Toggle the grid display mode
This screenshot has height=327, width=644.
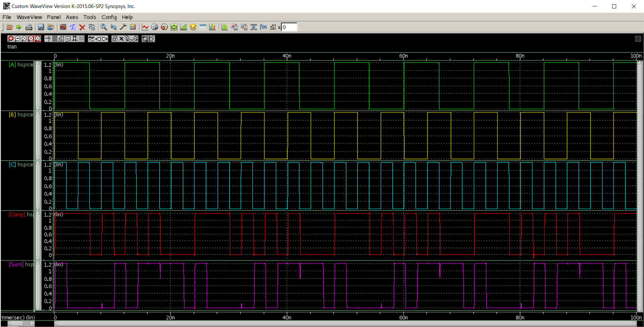(81, 39)
